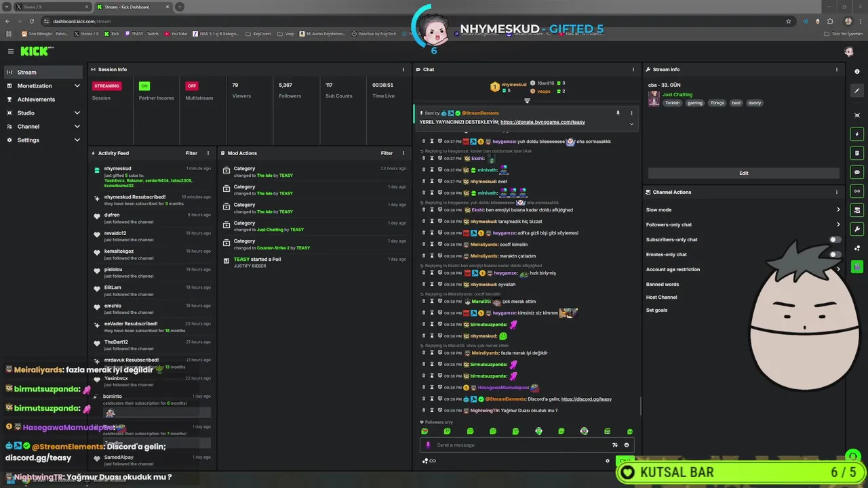
Task: Ban nhymeskud's 'evet' message sender via shield icon
Action: [439, 182]
